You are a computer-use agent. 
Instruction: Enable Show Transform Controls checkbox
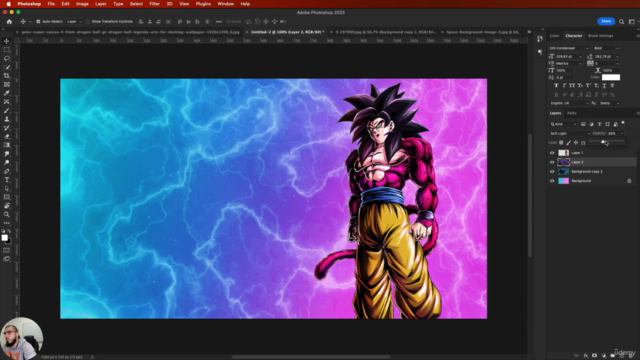click(88, 22)
